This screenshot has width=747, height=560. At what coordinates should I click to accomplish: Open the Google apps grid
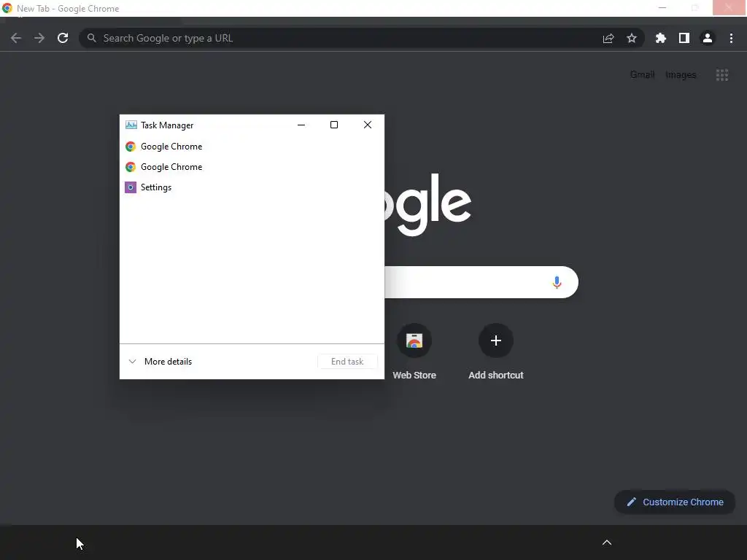(x=722, y=75)
